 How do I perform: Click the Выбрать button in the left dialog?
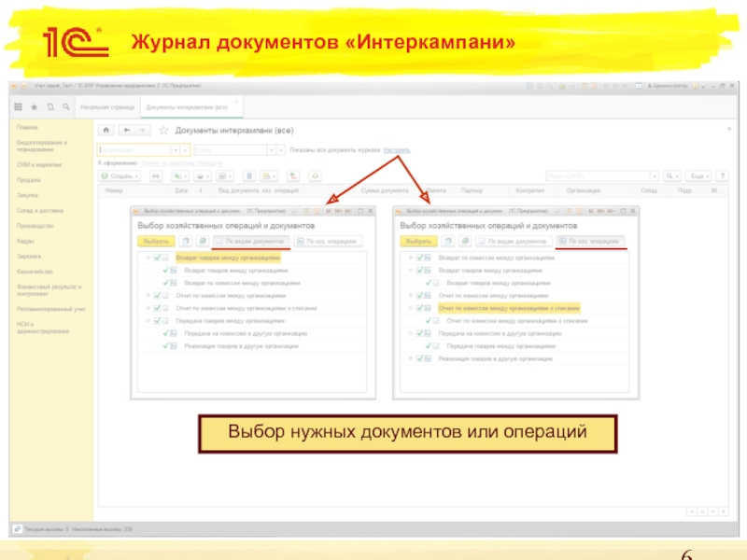tap(156, 241)
